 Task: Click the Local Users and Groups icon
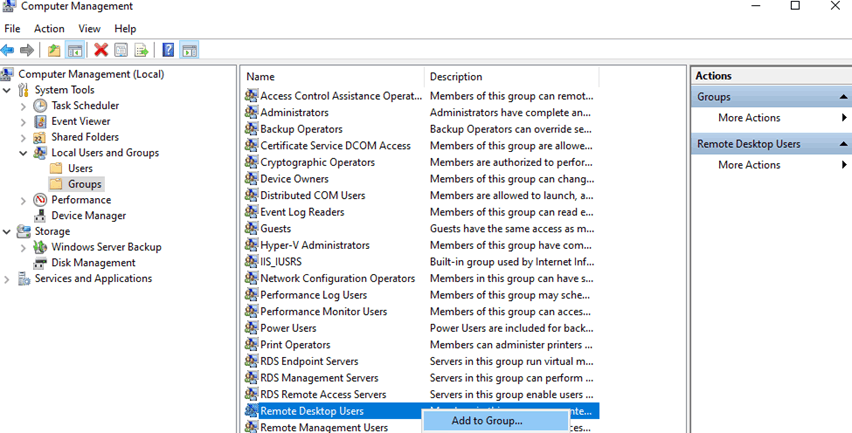[40, 153]
